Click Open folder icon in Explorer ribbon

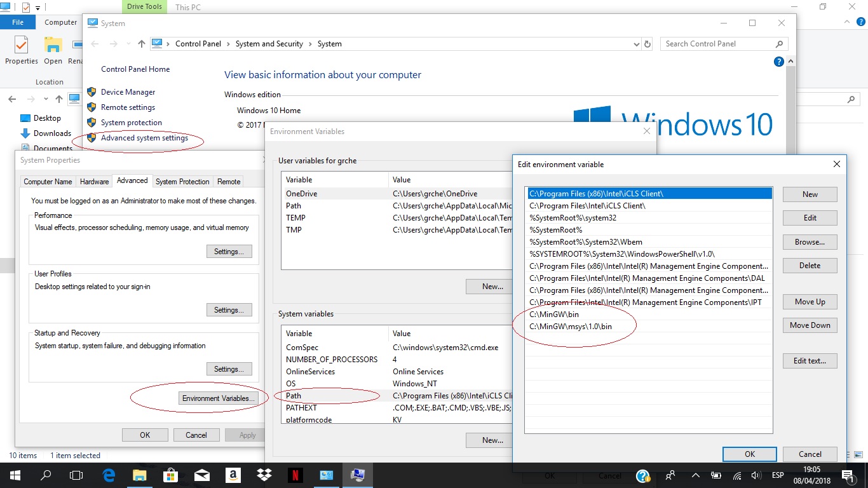[x=53, y=51]
